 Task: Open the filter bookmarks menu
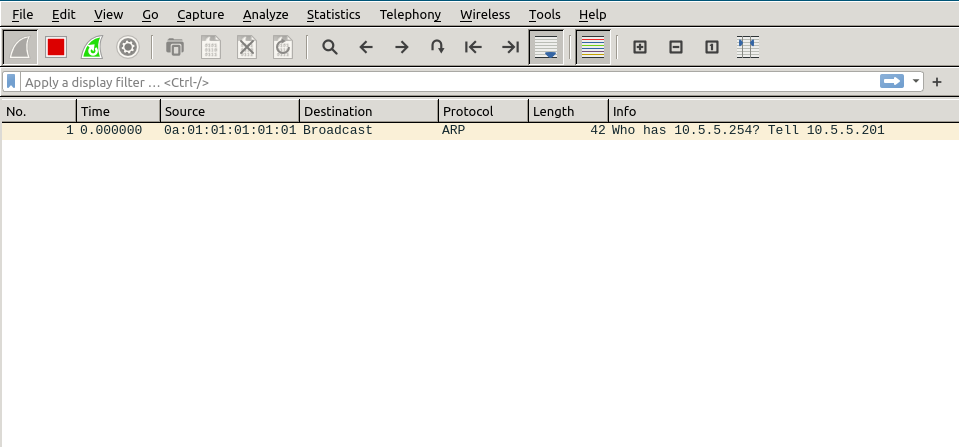tap(11, 81)
